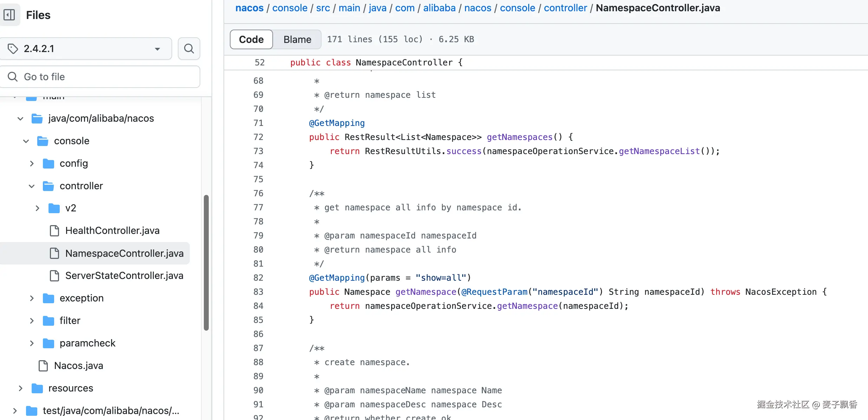The width and height of the screenshot is (868, 420).
Task: Click the tag icon next to 2.4.2.1
Action: [x=13, y=49]
